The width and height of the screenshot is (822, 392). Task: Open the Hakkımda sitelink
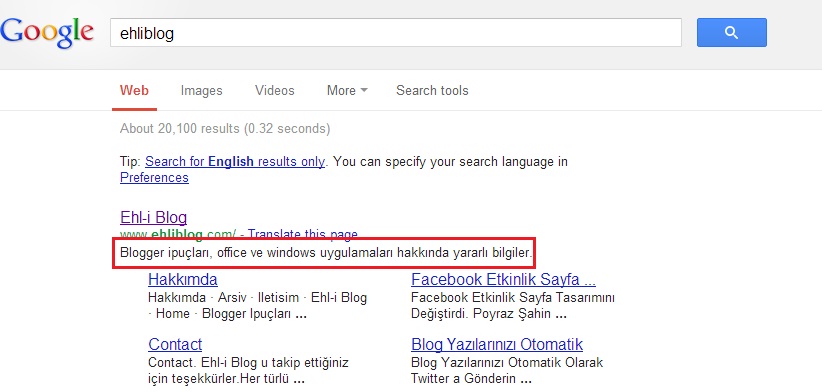pyautogui.click(x=182, y=279)
